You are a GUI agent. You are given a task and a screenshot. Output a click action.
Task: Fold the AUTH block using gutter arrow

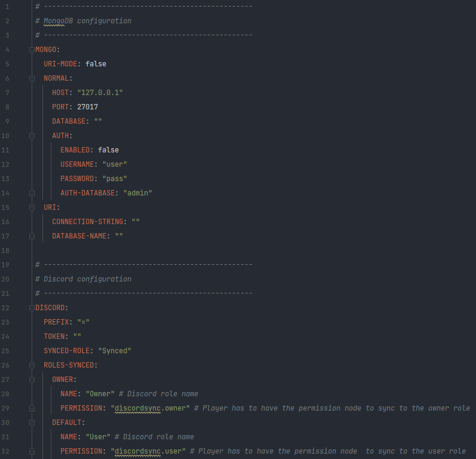click(32, 136)
